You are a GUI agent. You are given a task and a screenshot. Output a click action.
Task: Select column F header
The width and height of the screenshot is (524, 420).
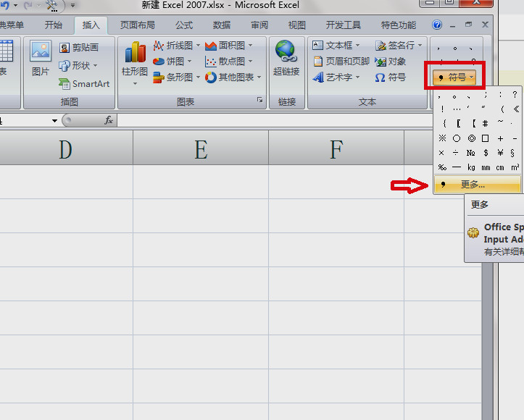tap(336, 148)
